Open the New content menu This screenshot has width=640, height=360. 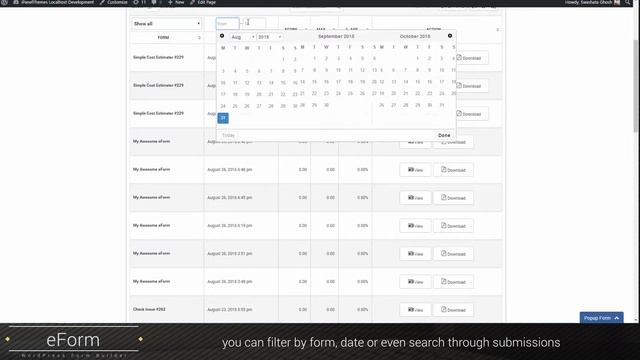point(176,2)
